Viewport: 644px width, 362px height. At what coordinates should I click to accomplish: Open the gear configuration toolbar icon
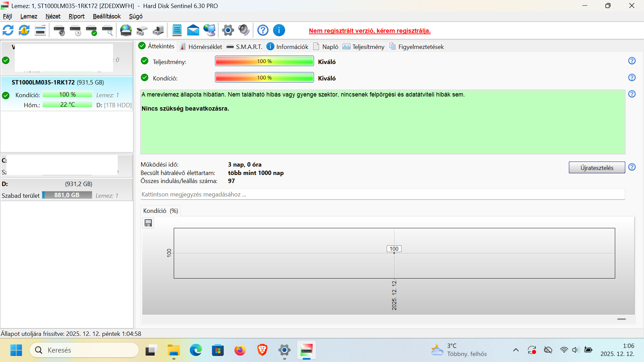228,31
